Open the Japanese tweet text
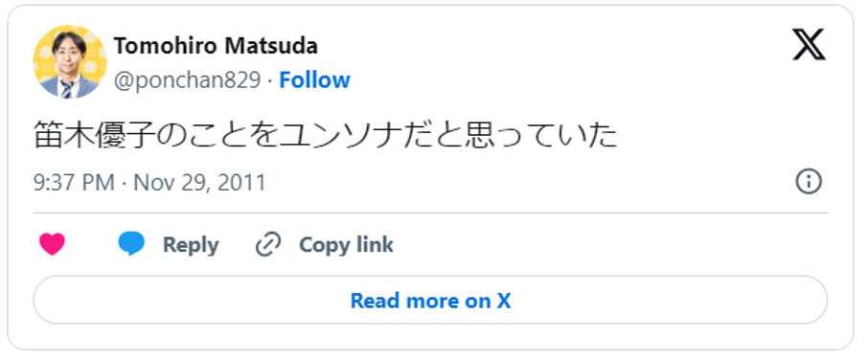The height and width of the screenshot is (359, 868). pos(326,136)
